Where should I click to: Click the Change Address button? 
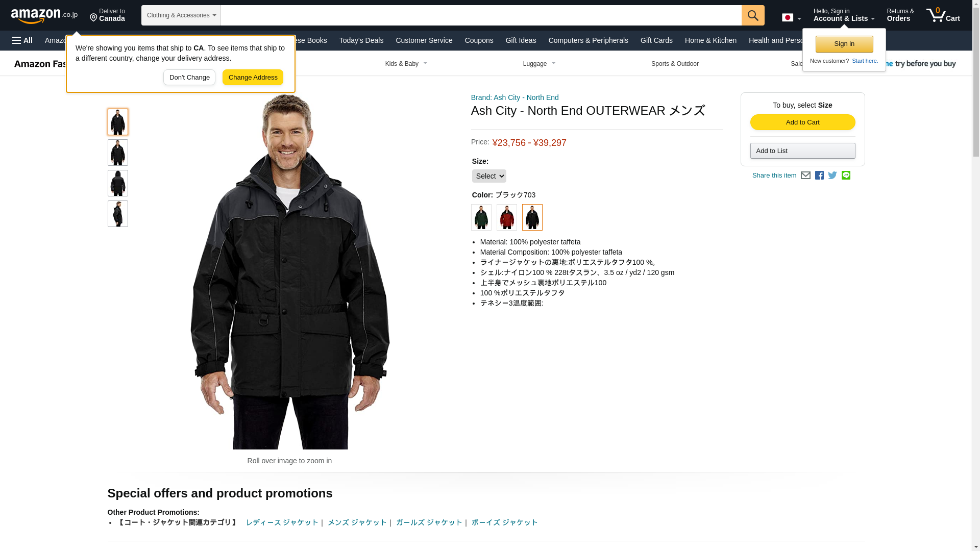[x=253, y=78]
